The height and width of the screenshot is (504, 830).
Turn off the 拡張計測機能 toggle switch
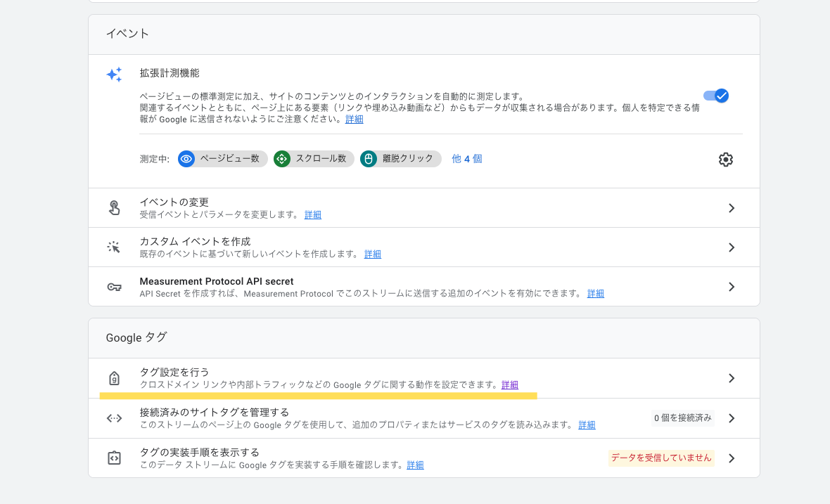coord(716,96)
